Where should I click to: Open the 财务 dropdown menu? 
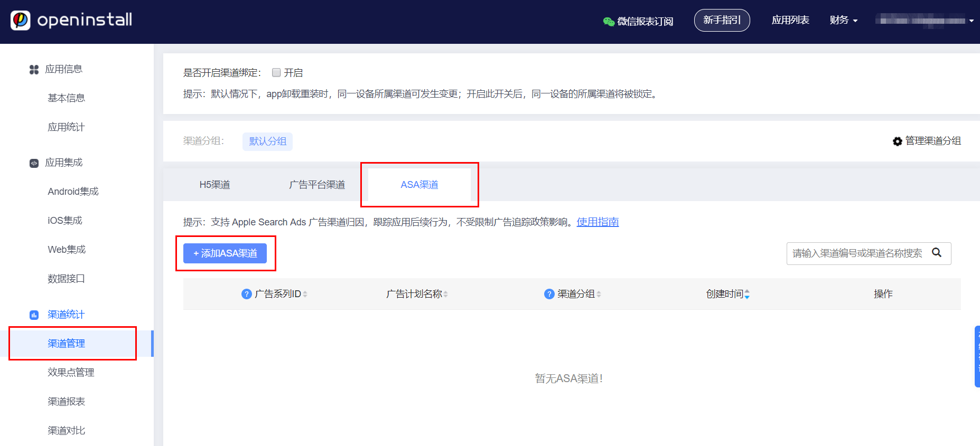(x=843, y=20)
